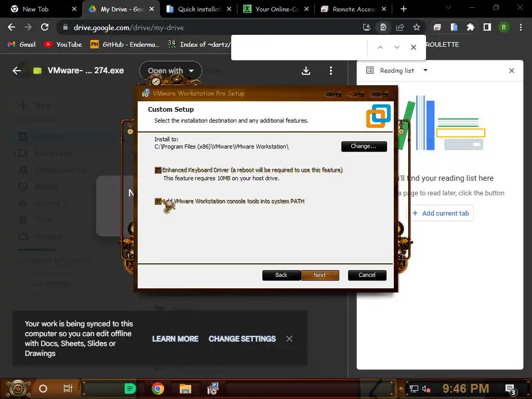532x399 pixels.
Task: Install the app via the address bar icon
Action: click(x=367, y=28)
